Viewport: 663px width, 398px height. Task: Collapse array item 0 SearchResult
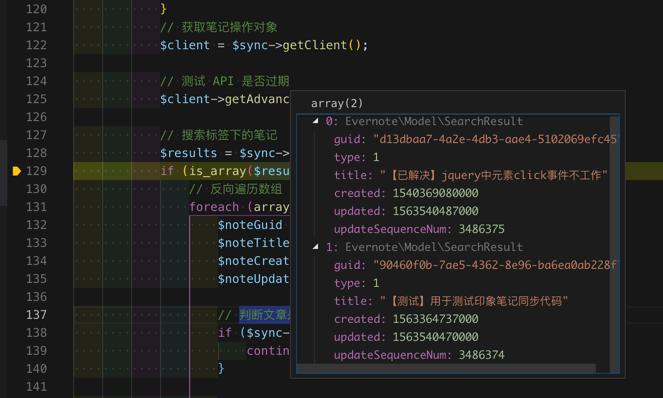pos(315,121)
